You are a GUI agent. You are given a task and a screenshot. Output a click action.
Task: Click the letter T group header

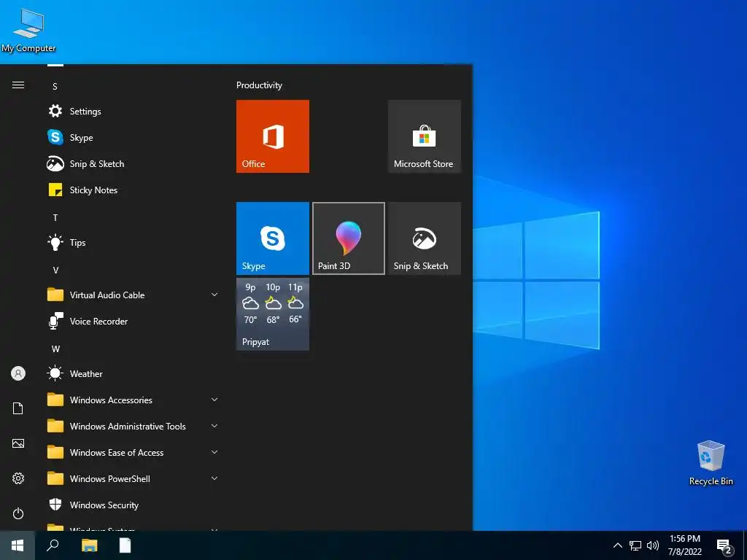[x=55, y=217]
